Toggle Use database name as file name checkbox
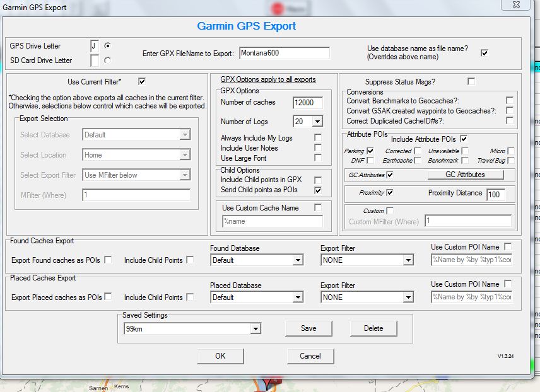This screenshot has height=392, width=540. point(484,53)
